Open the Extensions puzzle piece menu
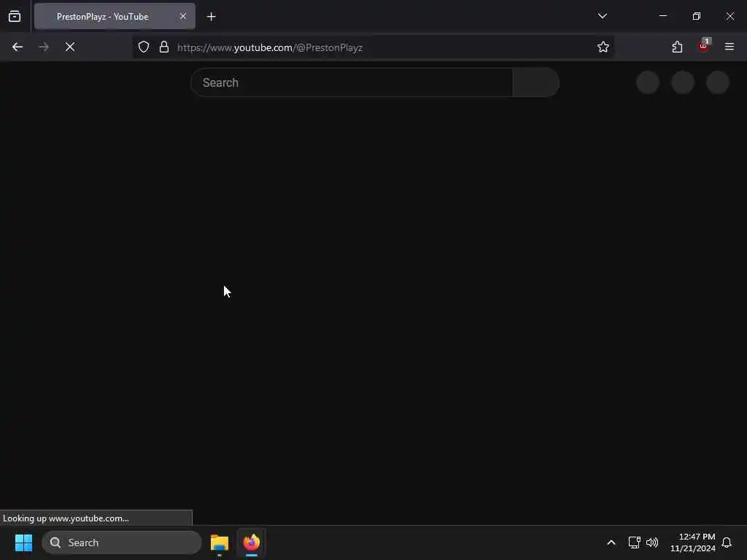The width and height of the screenshot is (747, 560). coord(677,47)
